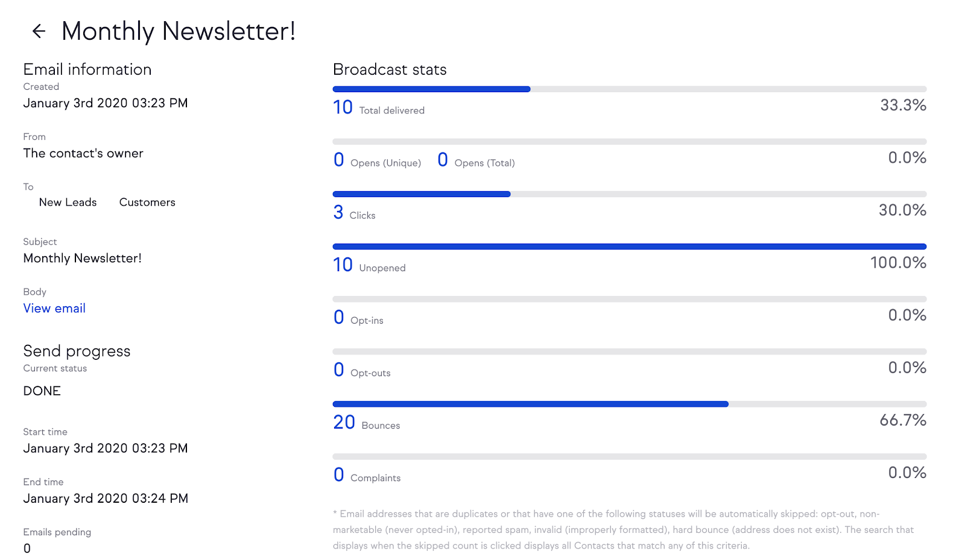The image size is (965, 560).
Task: Open the Opens (Unique) count
Action: coord(339,160)
